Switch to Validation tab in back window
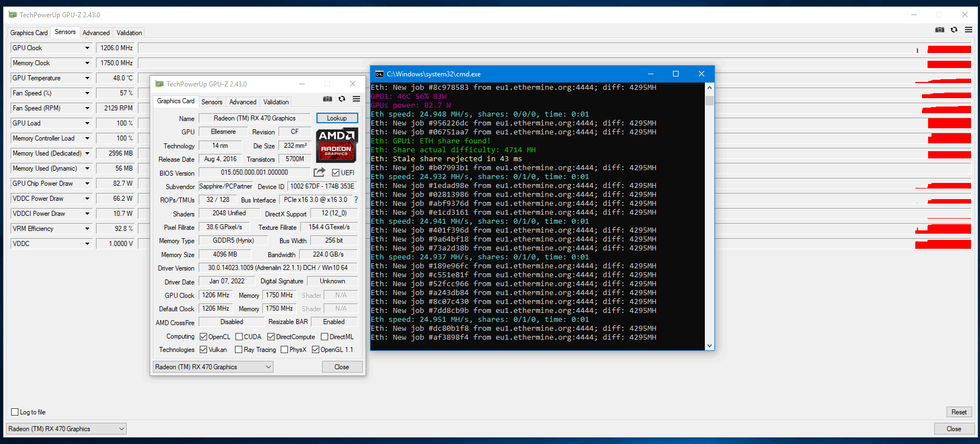This screenshot has height=444, width=980. coord(129,33)
